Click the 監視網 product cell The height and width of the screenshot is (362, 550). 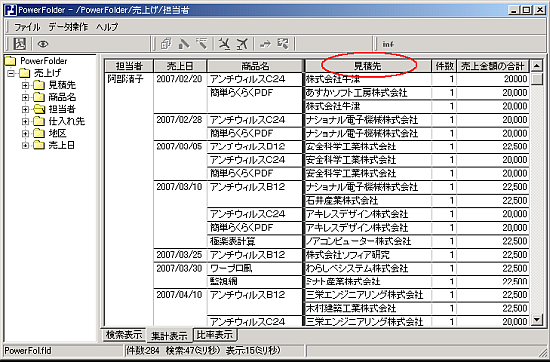coord(255,282)
